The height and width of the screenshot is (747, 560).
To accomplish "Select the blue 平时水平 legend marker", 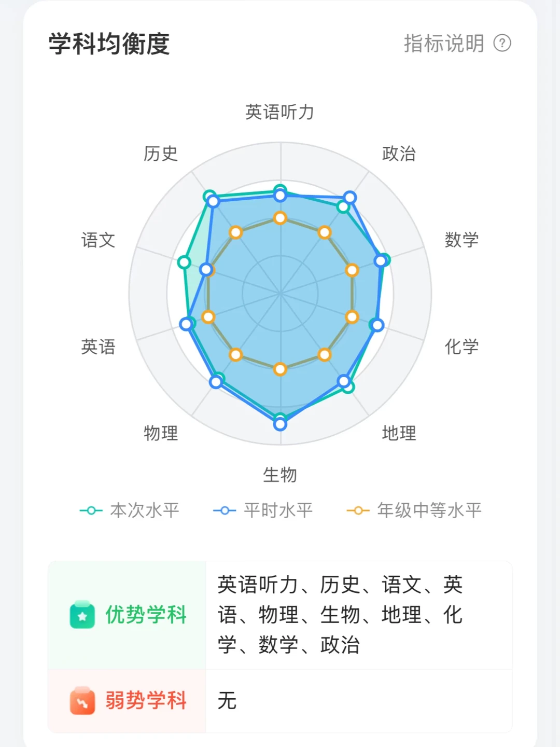I will pyautogui.click(x=225, y=510).
